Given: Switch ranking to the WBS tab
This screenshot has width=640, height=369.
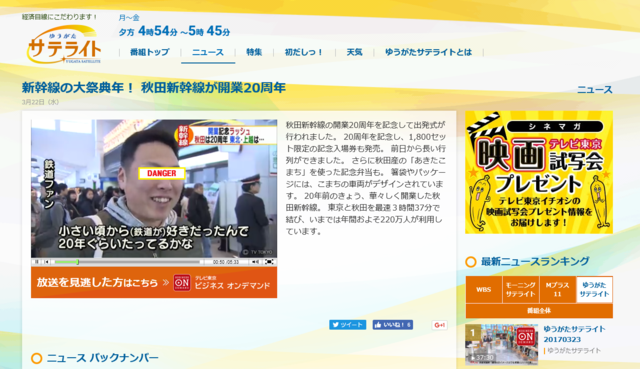Looking at the screenshot, I should [x=484, y=289].
